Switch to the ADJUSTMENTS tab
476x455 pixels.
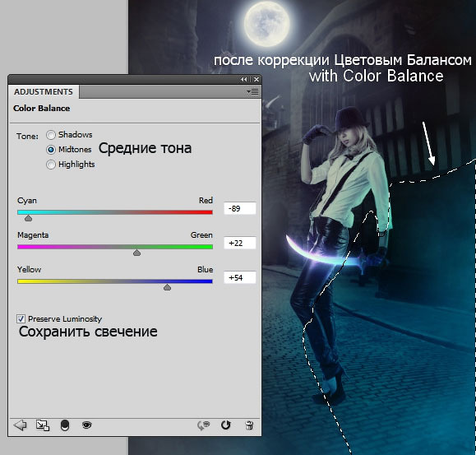pos(44,91)
